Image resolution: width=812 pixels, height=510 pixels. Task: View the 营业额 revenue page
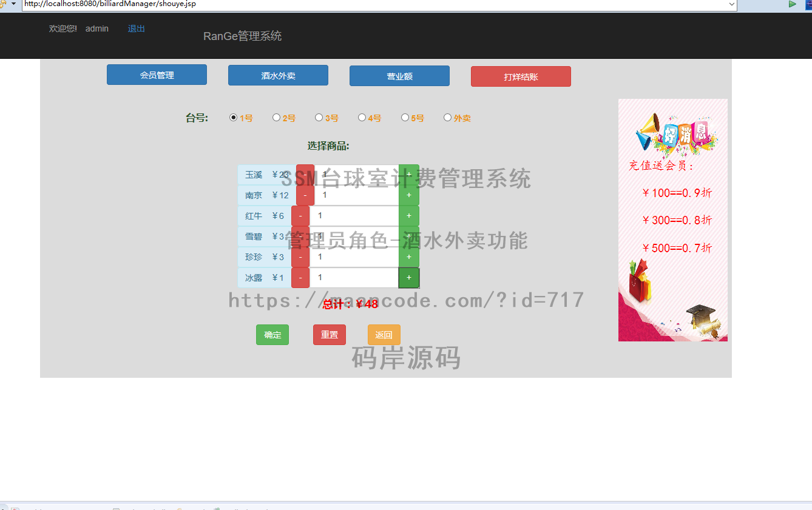[399, 76]
